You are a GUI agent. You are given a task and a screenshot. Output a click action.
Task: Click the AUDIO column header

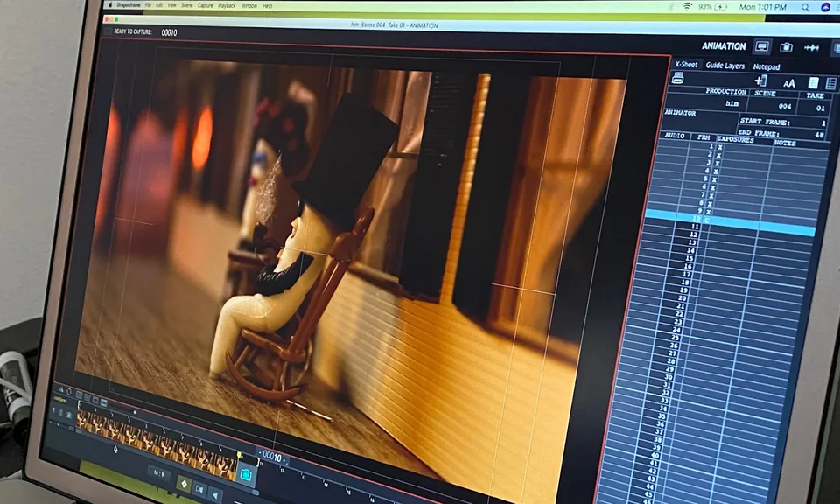(x=675, y=136)
